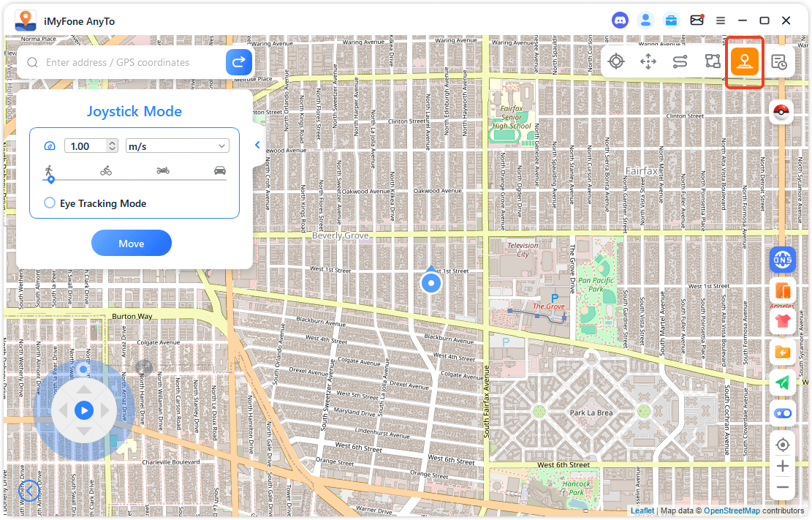Collapse the Joystick Mode panel arrow
The image size is (812, 520).
click(257, 146)
